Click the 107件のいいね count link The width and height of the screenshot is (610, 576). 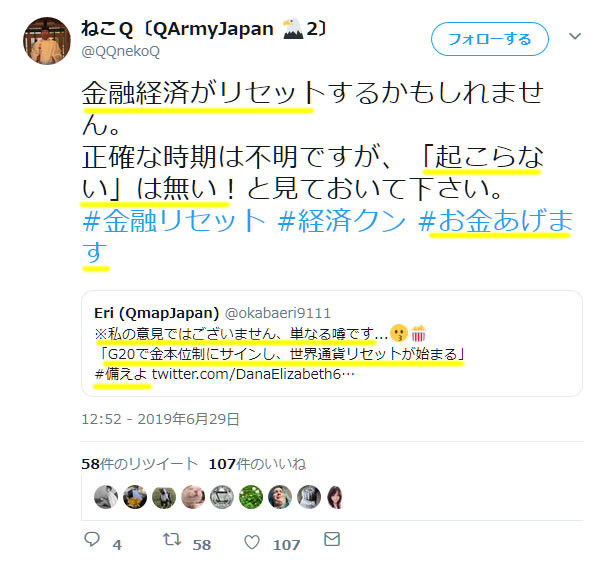[257, 464]
